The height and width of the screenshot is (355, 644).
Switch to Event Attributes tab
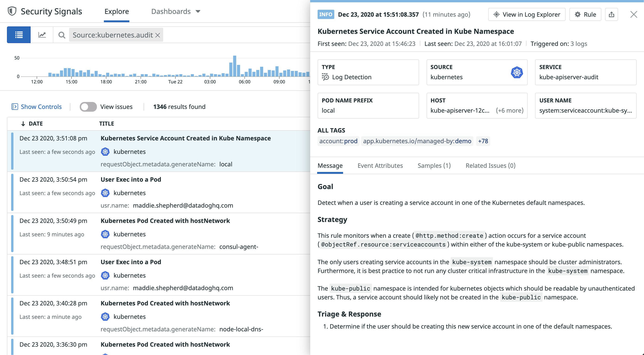(380, 166)
